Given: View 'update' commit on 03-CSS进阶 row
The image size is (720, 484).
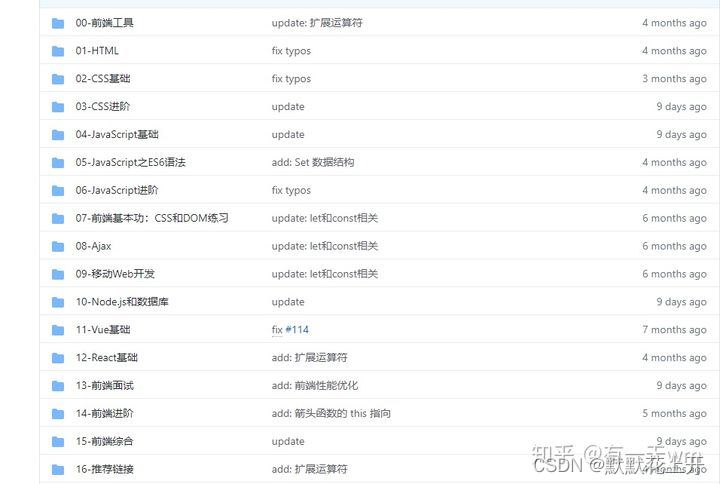Looking at the screenshot, I should pyautogui.click(x=288, y=107).
